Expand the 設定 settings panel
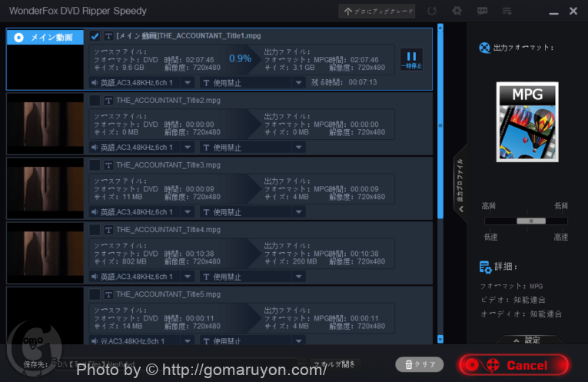The height and width of the screenshot is (382, 588). click(528, 340)
